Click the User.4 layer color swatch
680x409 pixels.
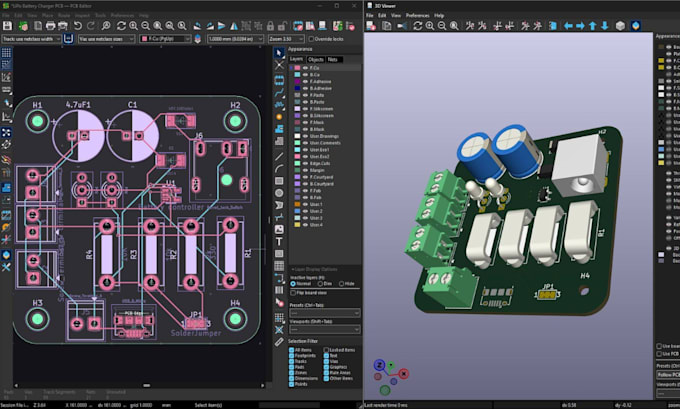[x=297, y=225]
